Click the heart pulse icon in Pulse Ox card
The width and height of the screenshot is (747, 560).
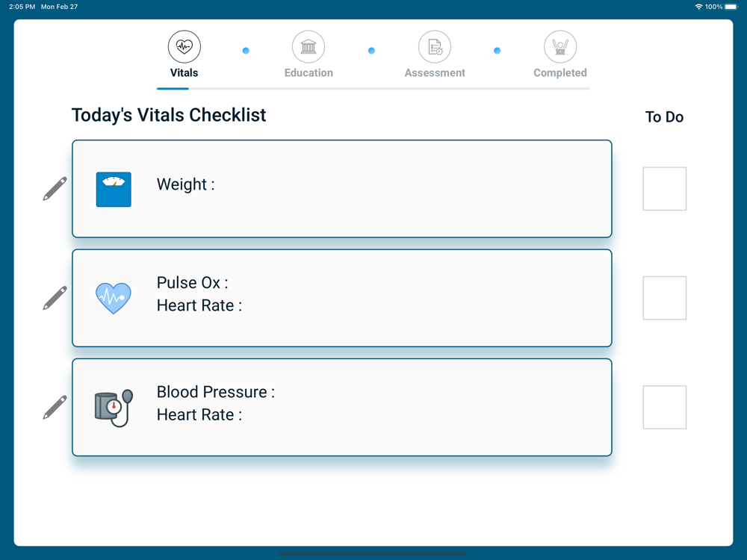[114, 298]
